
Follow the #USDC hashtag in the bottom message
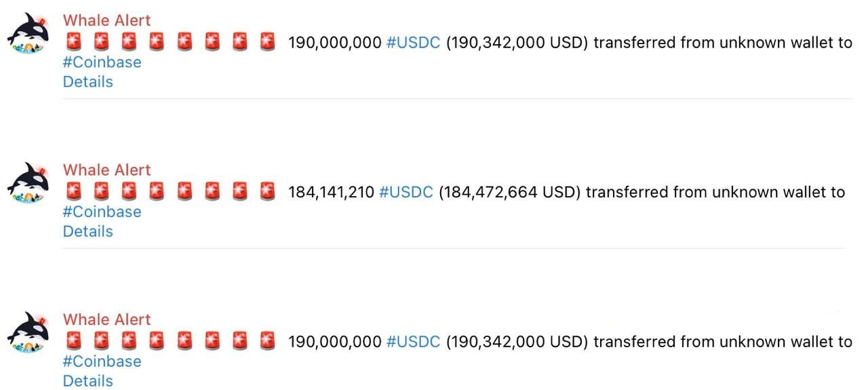pos(413,342)
